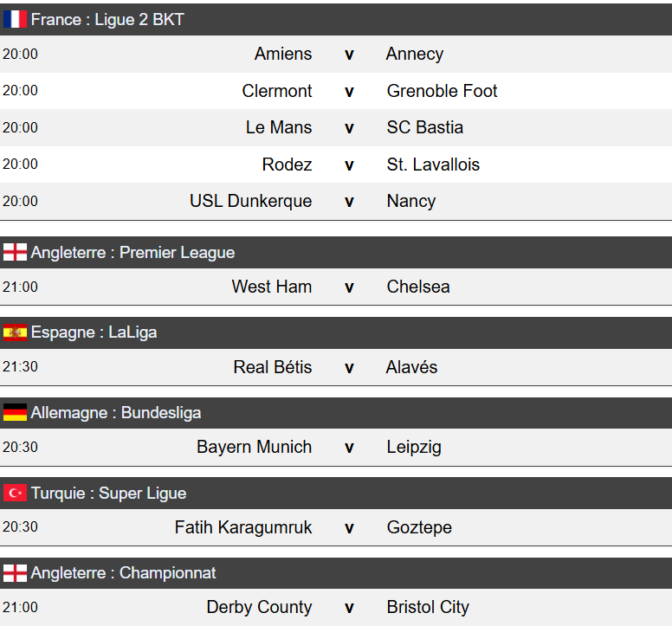Click the Bayern Munich team name
Viewport: 672px width, 626px height.
(254, 447)
